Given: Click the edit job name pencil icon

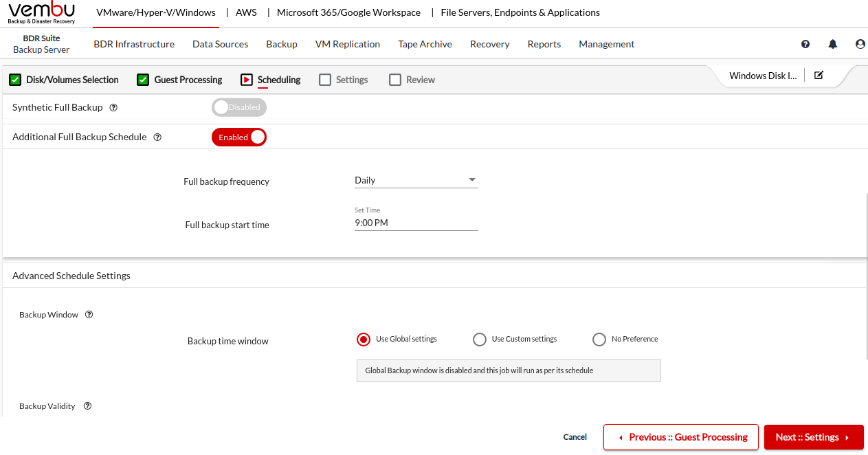Looking at the screenshot, I should tap(819, 76).
